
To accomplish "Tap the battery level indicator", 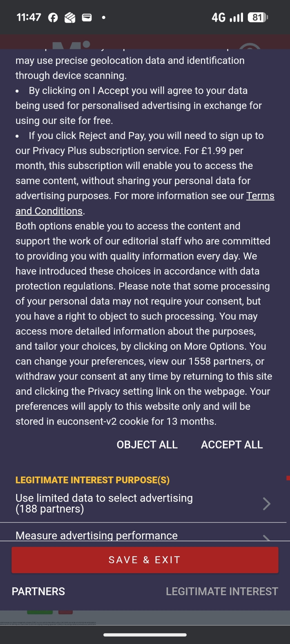I will click(x=257, y=17).
